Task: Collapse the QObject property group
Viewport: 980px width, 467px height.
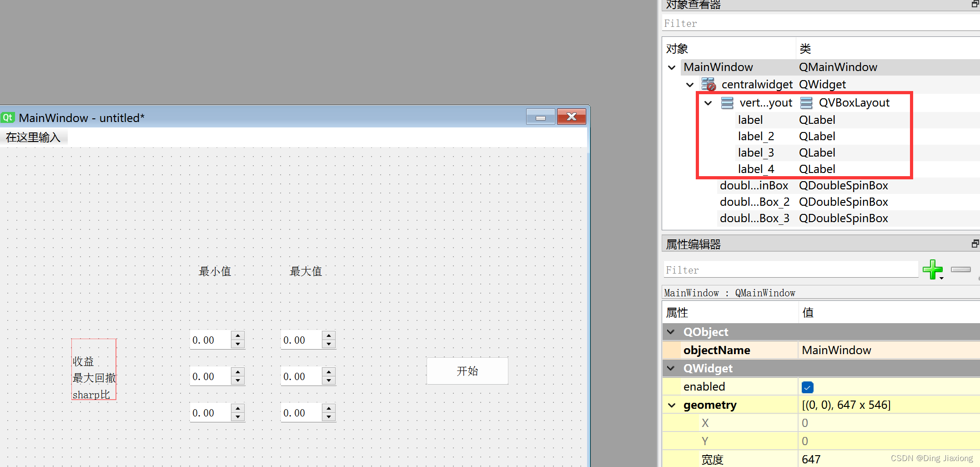Action: click(x=671, y=332)
